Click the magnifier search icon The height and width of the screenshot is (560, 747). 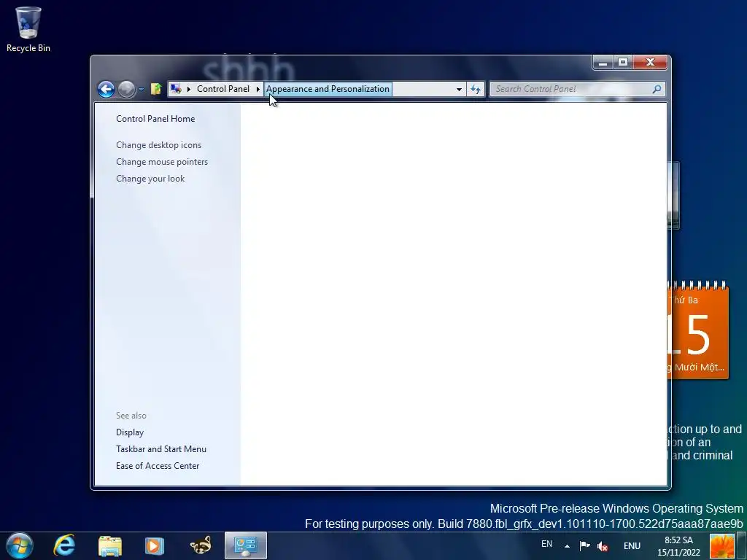(x=657, y=89)
